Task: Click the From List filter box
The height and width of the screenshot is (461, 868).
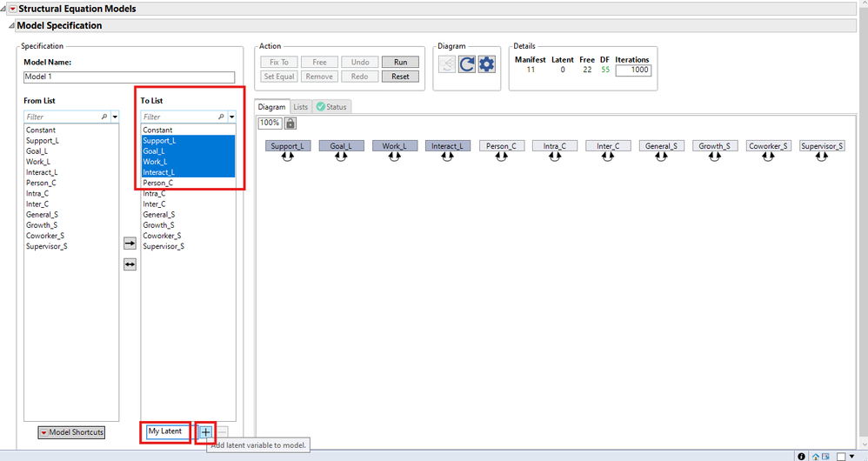Action: [x=66, y=117]
